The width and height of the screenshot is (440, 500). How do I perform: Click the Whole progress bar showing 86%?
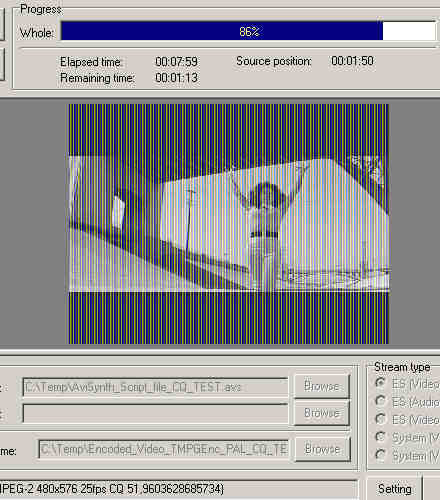point(248,31)
